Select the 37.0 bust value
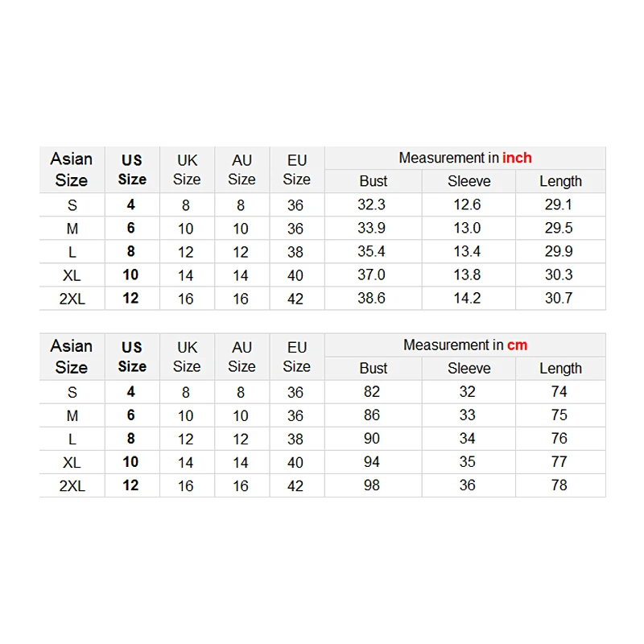Viewport: 644px width, 644px height. click(372, 275)
